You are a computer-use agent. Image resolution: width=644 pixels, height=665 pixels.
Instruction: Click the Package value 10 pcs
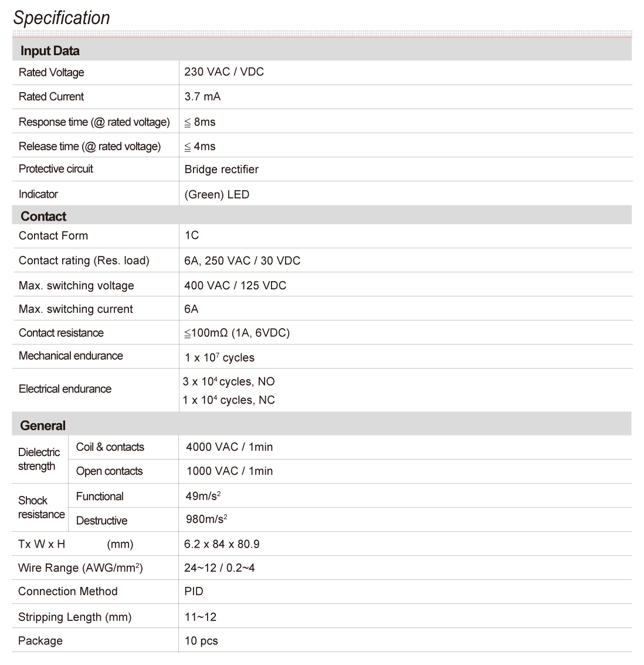click(x=201, y=641)
